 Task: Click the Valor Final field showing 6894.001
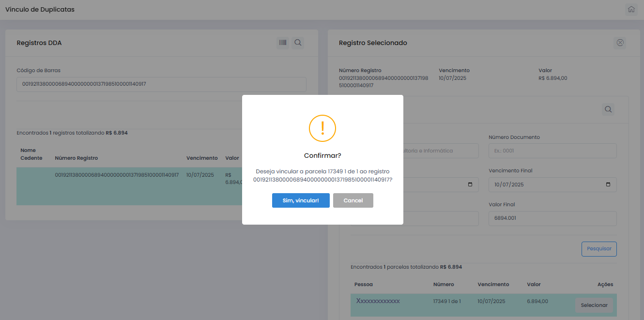[x=552, y=218]
